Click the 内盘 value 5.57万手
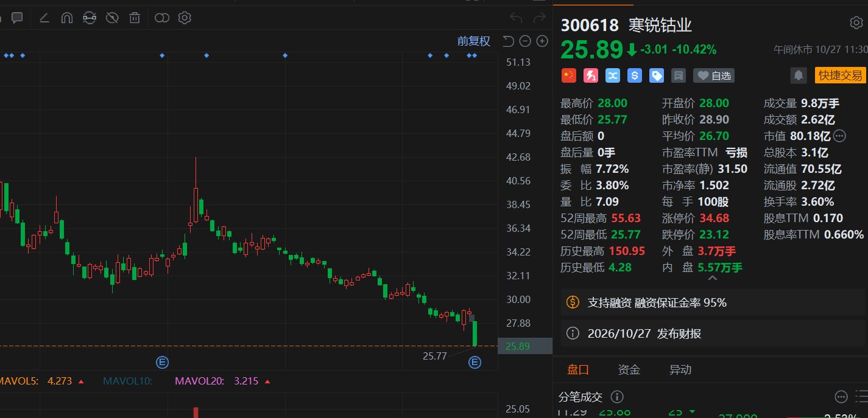 (x=721, y=267)
